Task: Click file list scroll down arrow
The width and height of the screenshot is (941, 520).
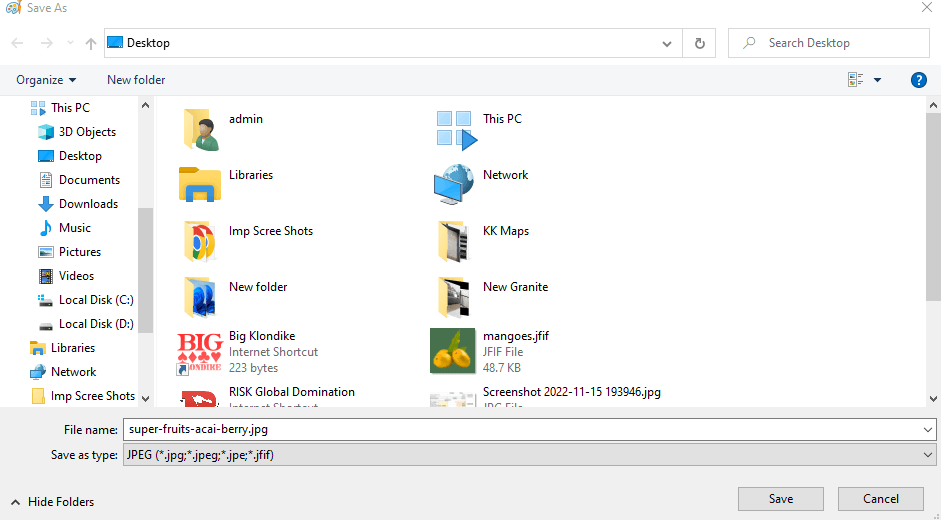Action: (933, 399)
